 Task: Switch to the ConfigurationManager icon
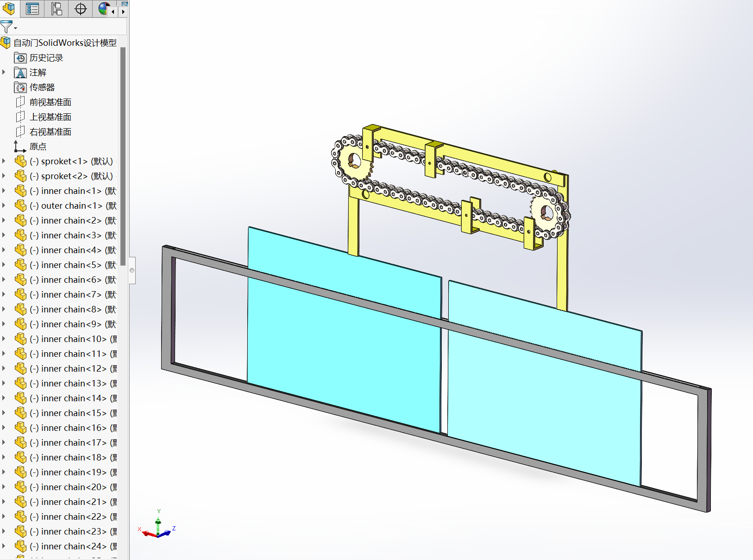(x=56, y=9)
